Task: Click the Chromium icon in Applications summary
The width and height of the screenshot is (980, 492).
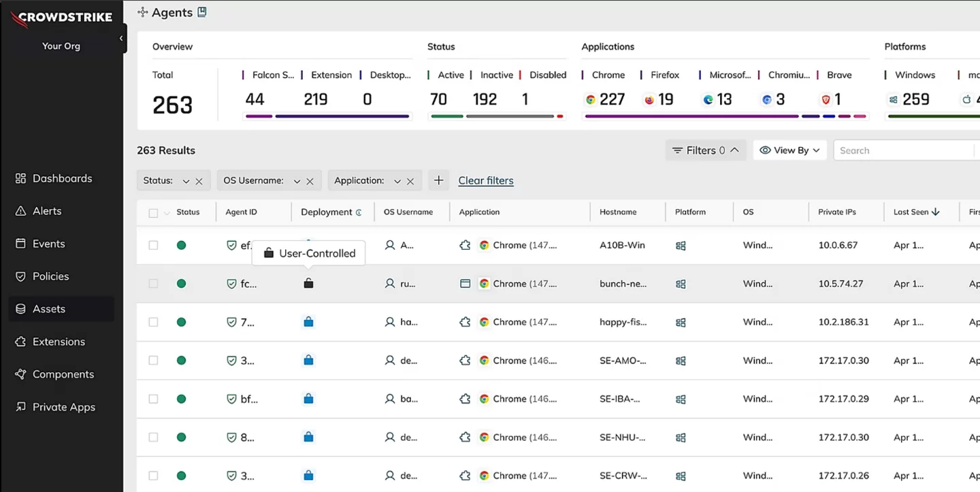Action: pyautogui.click(x=767, y=100)
